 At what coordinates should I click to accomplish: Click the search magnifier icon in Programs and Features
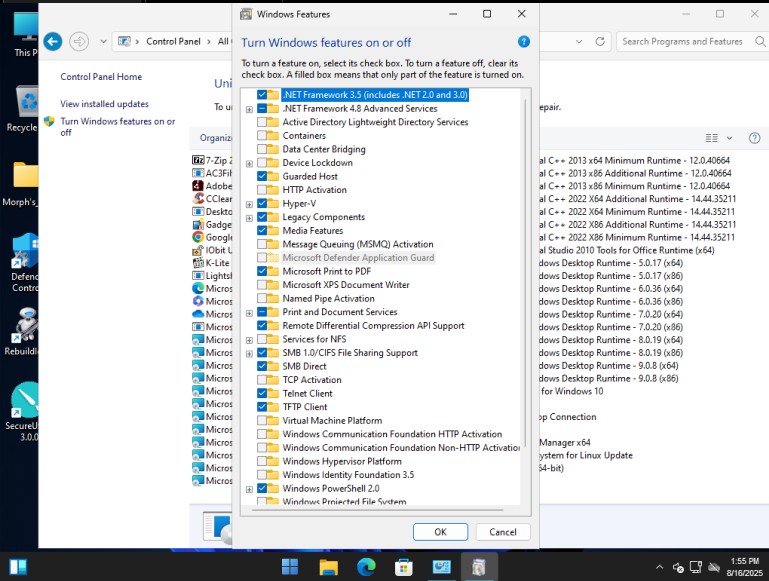click(x=760, y=42)
